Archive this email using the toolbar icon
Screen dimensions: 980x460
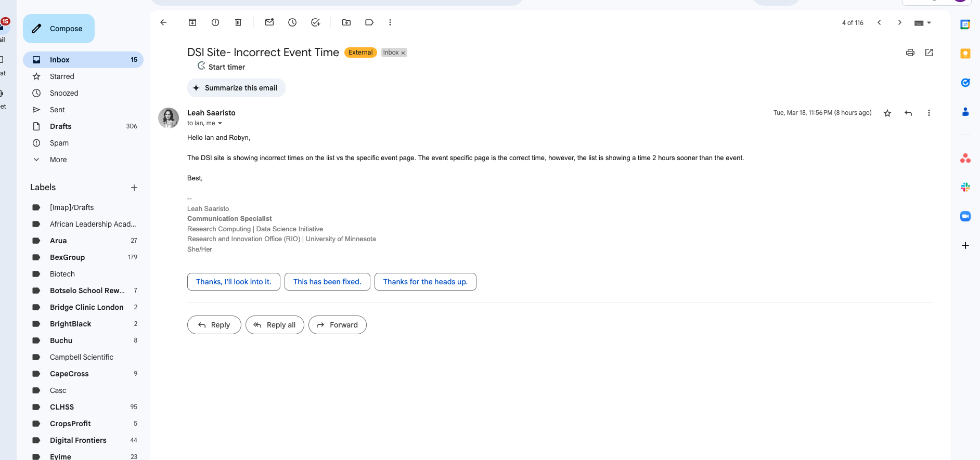click(192, 22)
